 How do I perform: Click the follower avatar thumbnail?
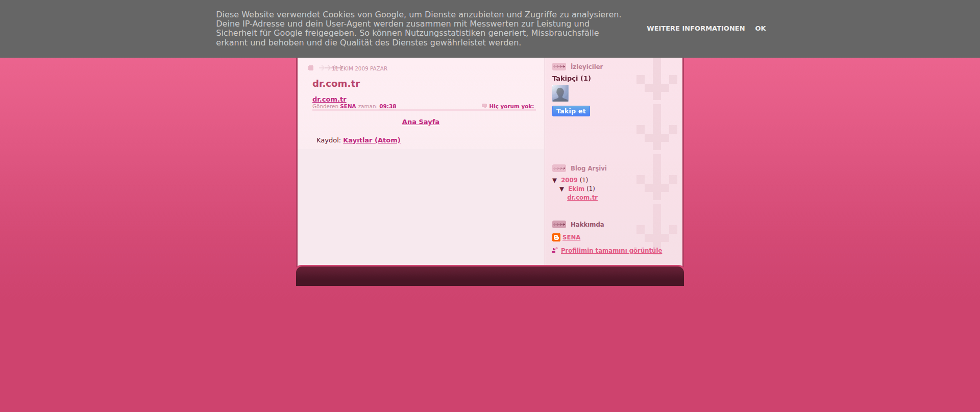click(x=560, y=93)
